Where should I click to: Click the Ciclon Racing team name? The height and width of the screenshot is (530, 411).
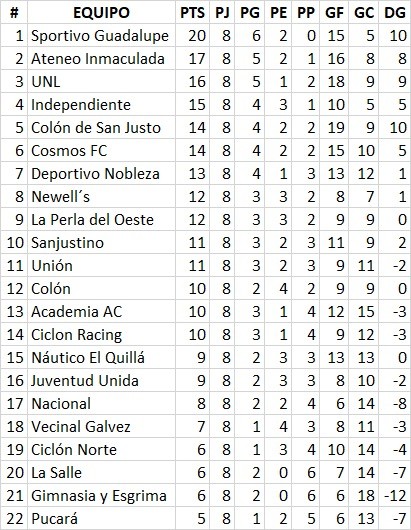[76, 335]
